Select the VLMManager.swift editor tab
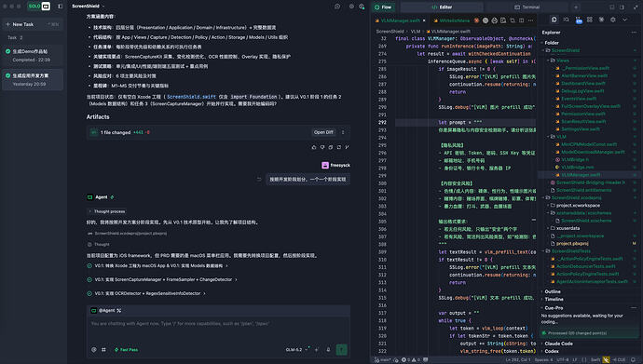Image resolution: width=643 pixels, height=364 pixels. point(400,20)
